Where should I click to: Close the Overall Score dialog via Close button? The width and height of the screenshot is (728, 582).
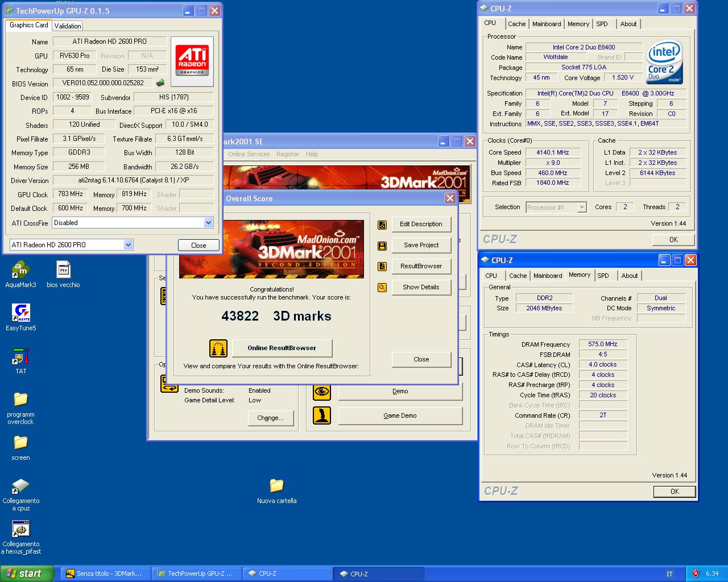pos(421,359)
